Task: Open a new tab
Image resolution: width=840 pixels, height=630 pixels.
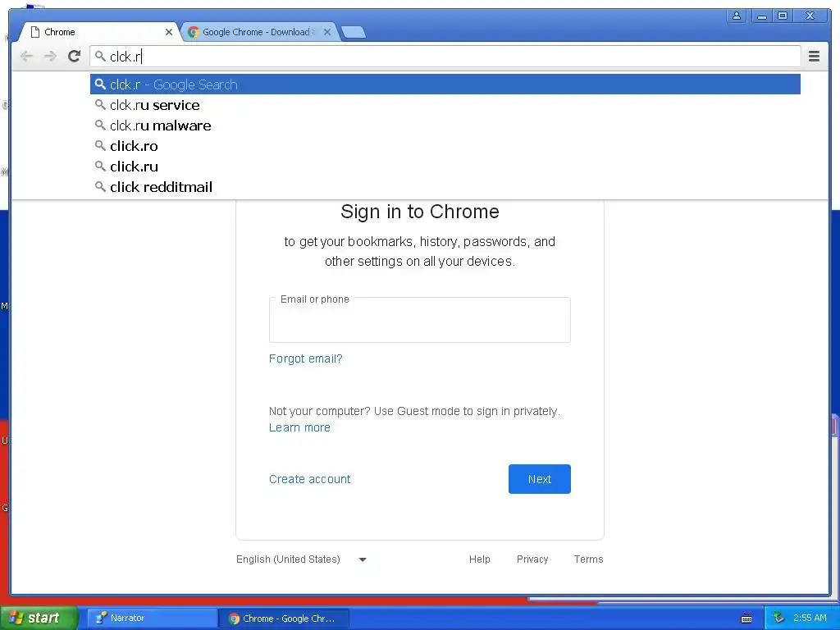Action: pyautogui.click(x=354, y=32)
